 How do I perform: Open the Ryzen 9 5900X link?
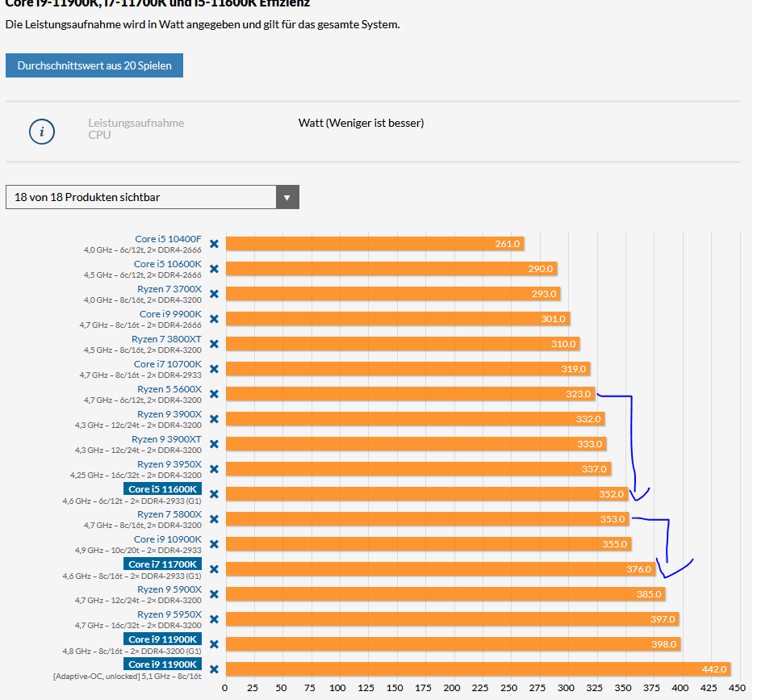coord(169,589)
